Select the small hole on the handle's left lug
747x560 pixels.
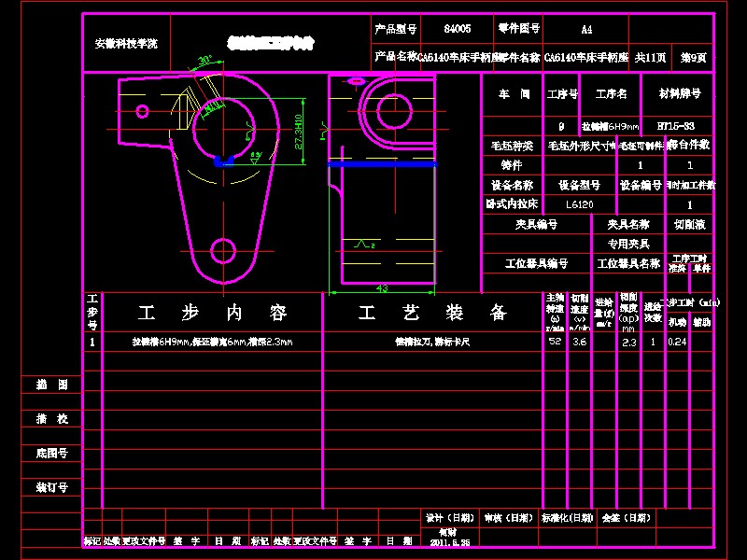pyautogui.click(x=143, y=111)
